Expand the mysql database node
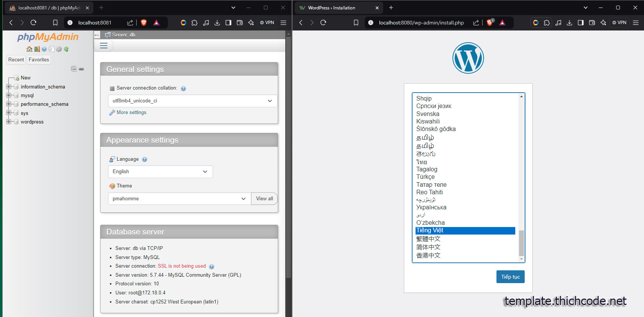 point(9,95)
